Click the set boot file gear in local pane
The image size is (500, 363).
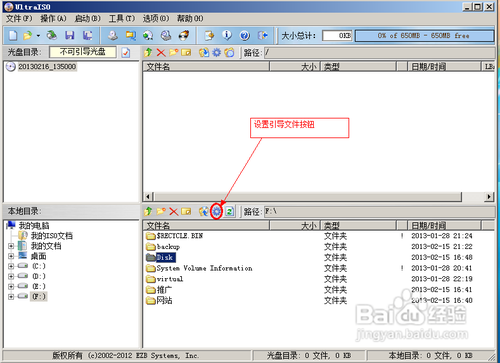(x=217, y=211)
